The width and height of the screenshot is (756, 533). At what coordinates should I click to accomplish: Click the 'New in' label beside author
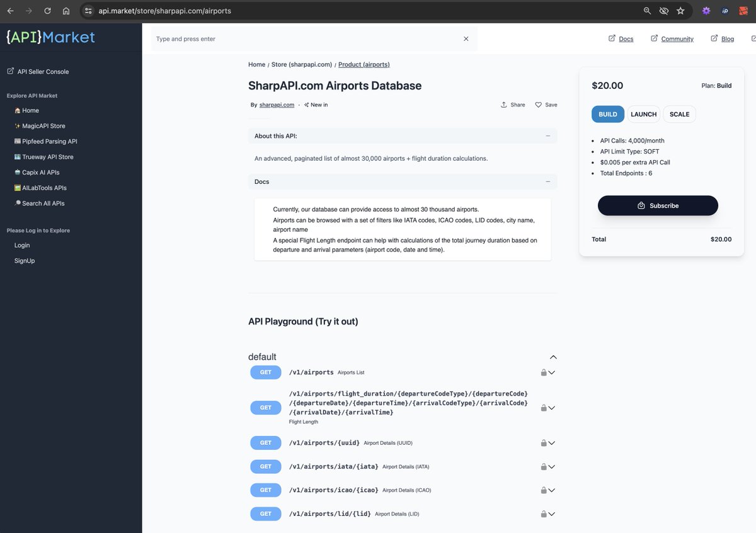click(316, 105)
